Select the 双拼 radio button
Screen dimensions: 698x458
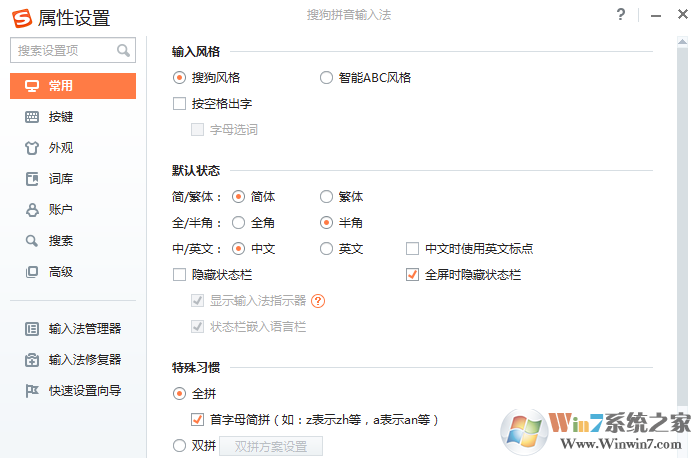coord(180,446)
